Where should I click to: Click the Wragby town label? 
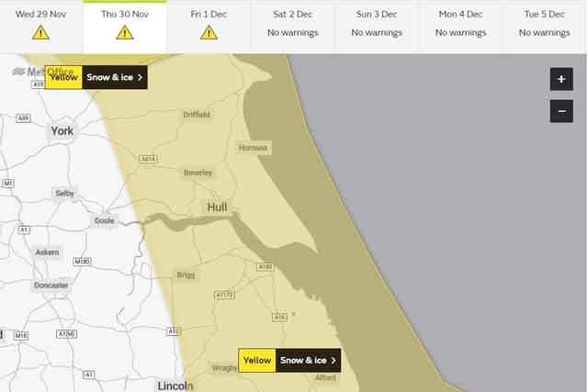click(224, 368)
